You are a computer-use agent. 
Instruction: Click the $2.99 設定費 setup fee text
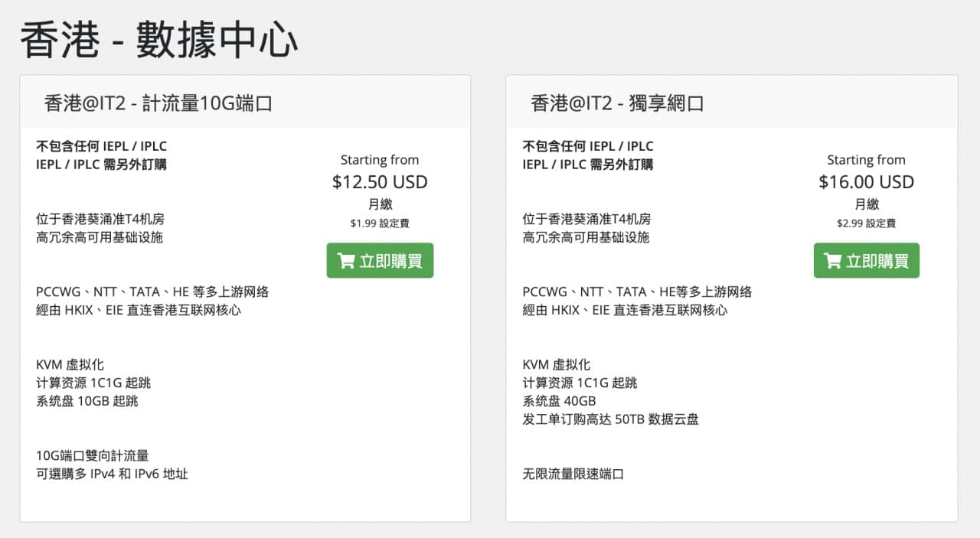click(x=866, y=223)
